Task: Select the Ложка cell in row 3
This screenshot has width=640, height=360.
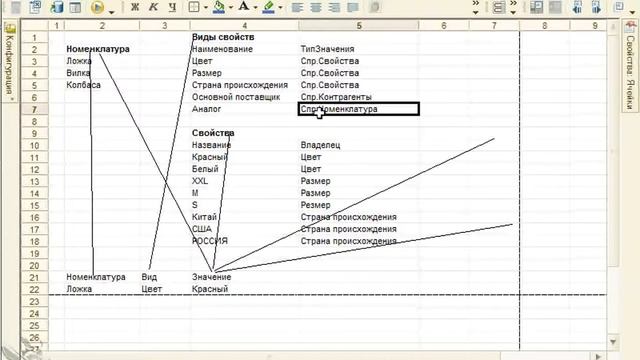Action: click(x=79, y=61)
